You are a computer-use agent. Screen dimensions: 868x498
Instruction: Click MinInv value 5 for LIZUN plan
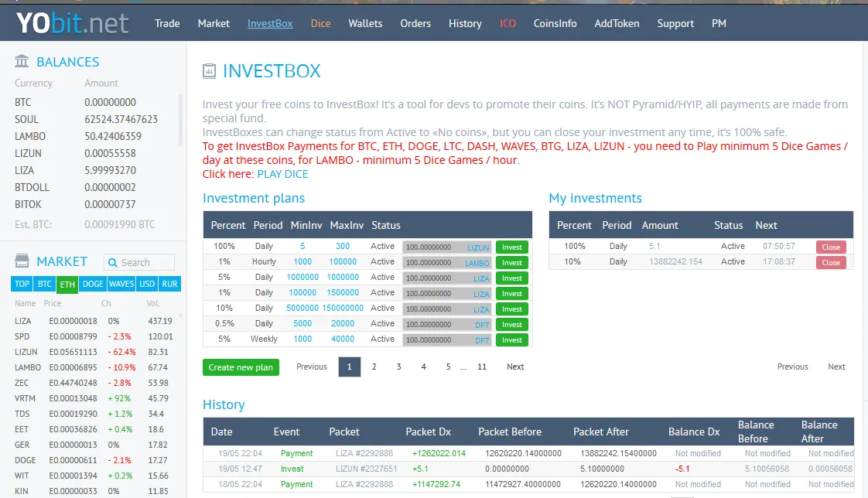(x=302, y=246)
